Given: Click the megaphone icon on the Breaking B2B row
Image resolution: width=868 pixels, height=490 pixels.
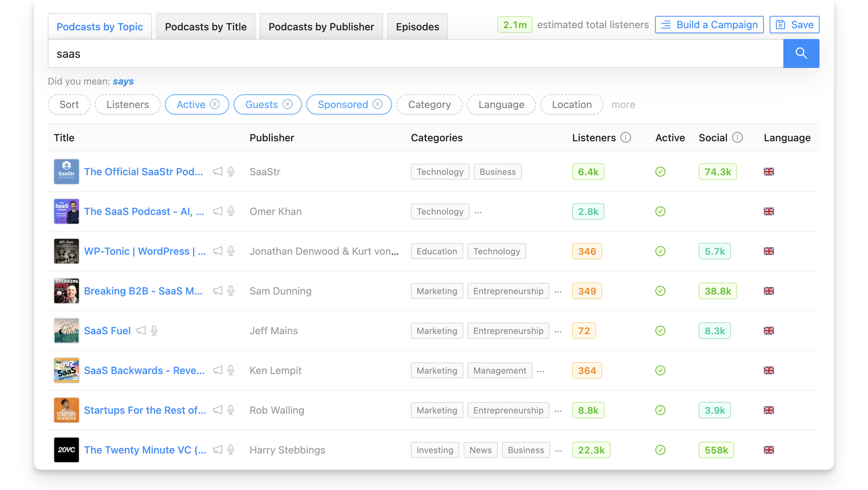Looking at the screenshot, I should tap(217, 291).
